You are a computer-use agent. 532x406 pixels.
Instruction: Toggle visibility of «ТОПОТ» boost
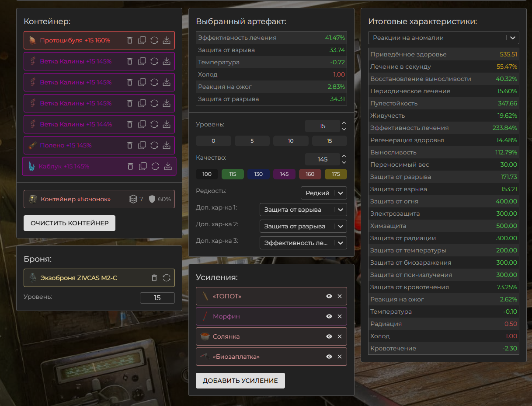pyautogui.click(x=329, y=296)
